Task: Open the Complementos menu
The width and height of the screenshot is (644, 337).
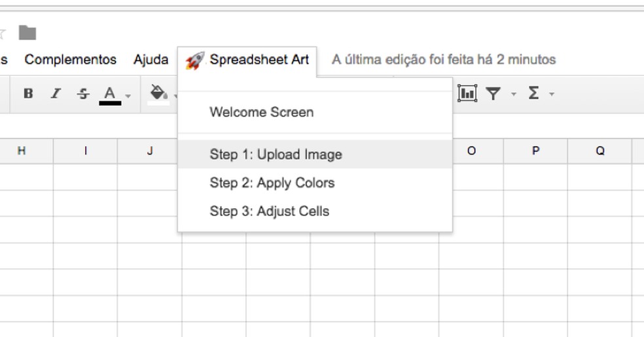Action: pos(70,60)
